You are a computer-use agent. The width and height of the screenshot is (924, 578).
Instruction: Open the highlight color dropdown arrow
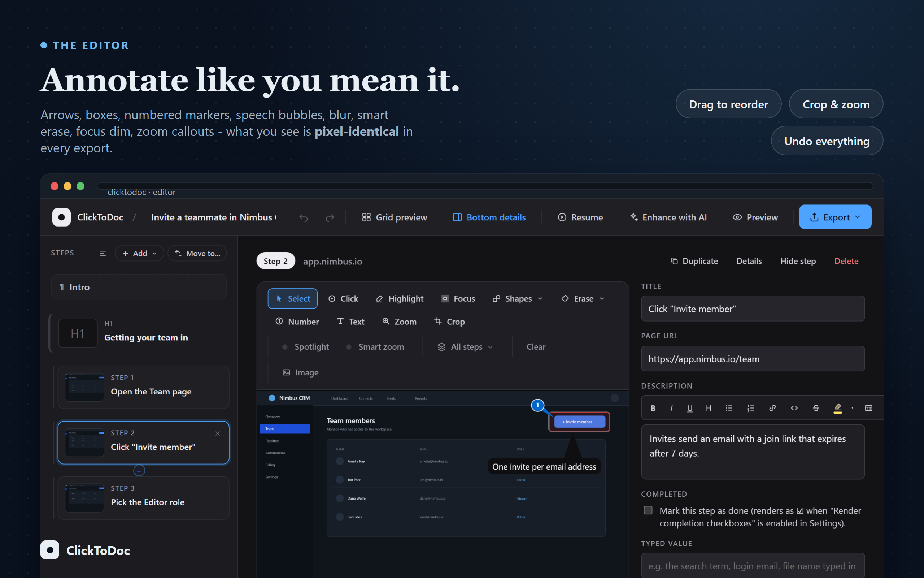(x=852, y=408)
